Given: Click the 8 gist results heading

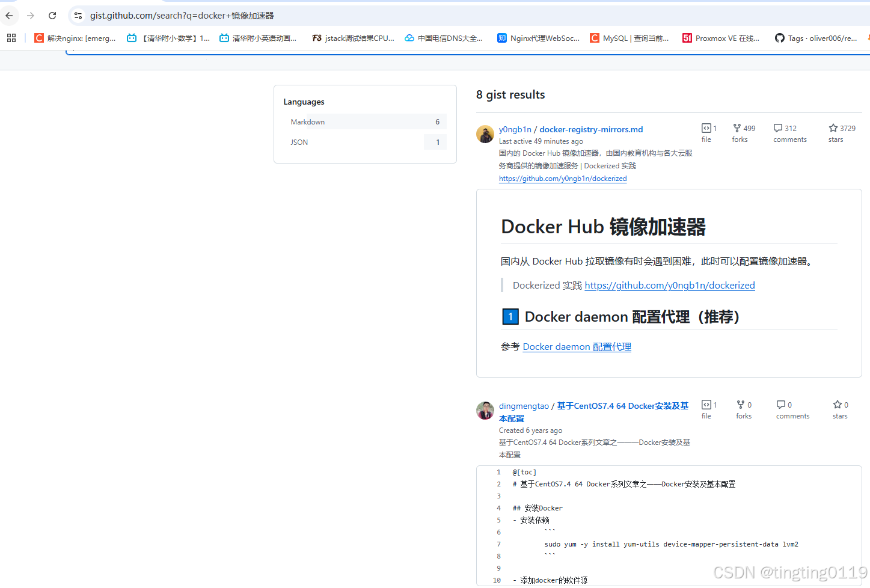Looking at the screenshot, I should coord(510,94).
